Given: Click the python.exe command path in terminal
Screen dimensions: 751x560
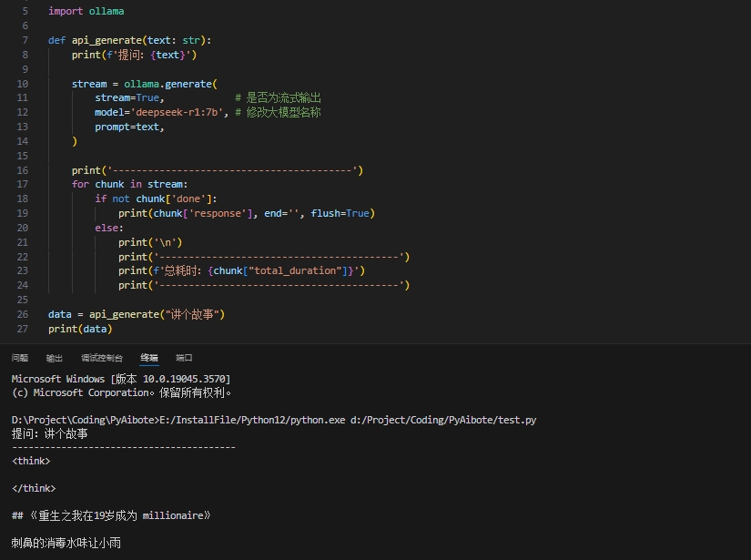Looking at the screenshot, I should (x=252, y=420).
